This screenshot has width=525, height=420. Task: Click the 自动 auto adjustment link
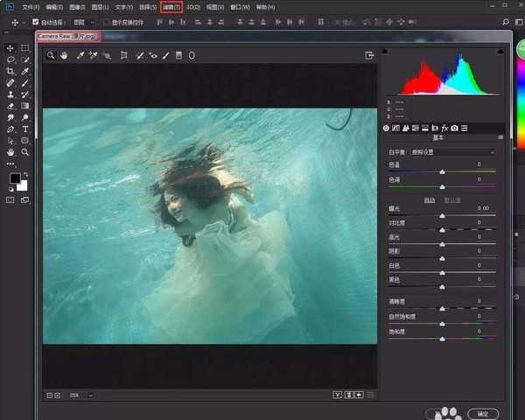point(429,200)
